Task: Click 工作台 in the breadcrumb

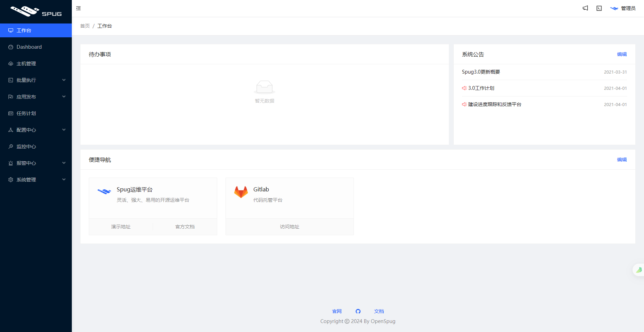Action: [x=105, y=26]
